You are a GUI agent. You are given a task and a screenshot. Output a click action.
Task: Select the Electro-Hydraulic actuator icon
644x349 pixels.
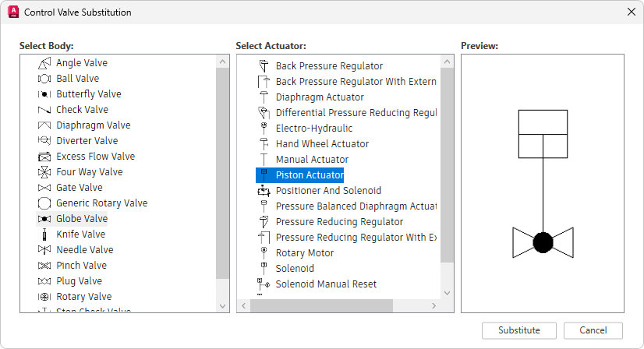264,129
